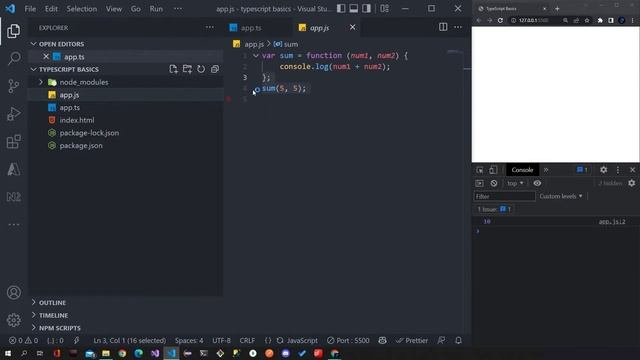Open the Search view in activity bar

13,58
